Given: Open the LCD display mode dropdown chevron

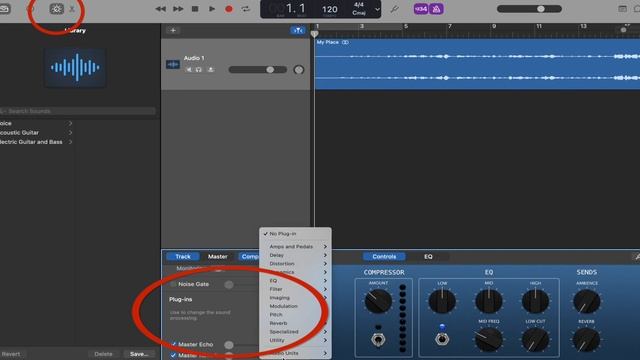Looking at the screenshot, I should 377,9.
